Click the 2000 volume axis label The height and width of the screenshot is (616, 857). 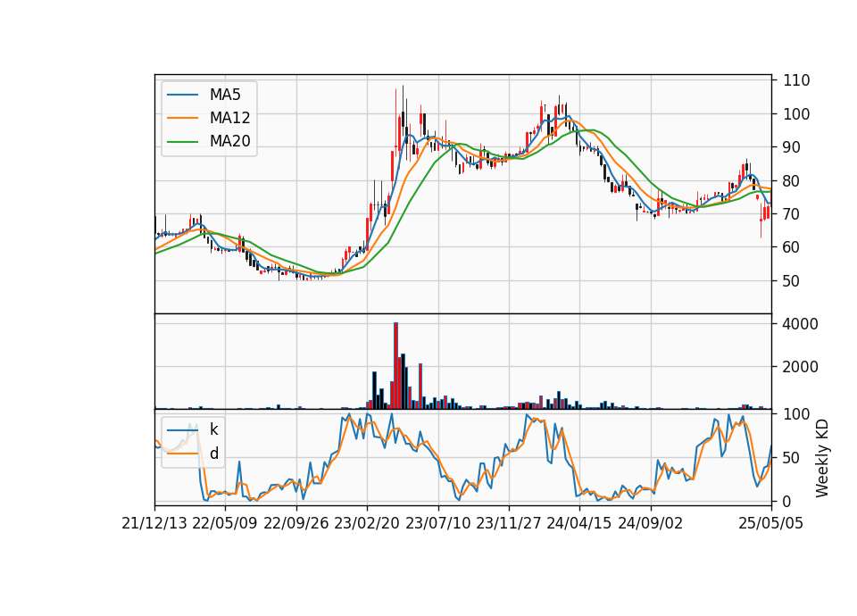point(800,366)
